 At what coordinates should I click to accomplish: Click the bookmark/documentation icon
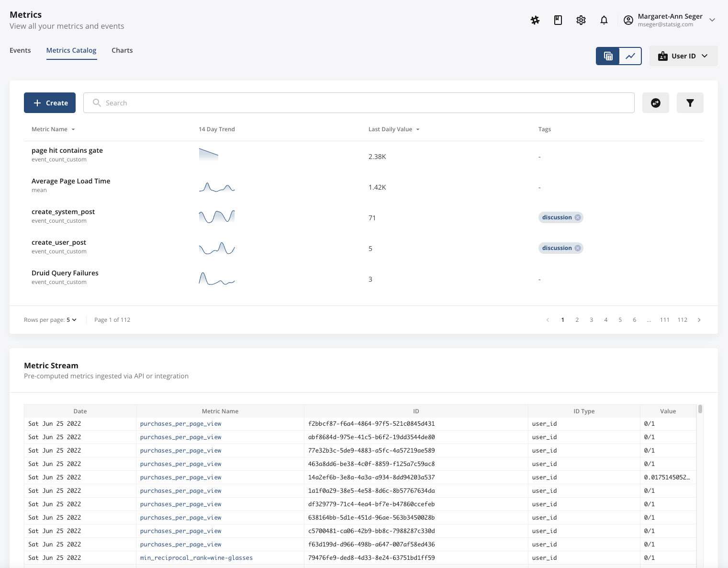558,20
